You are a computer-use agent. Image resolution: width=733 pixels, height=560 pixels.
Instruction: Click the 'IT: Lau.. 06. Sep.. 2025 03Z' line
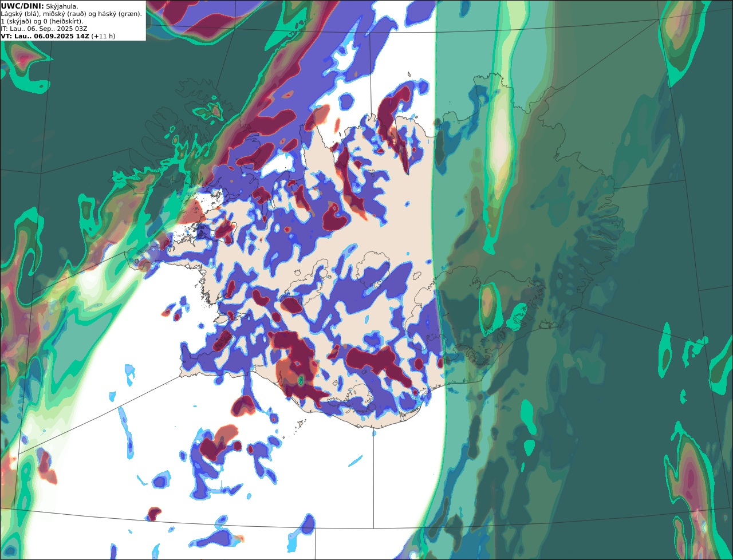click(44, 29)
